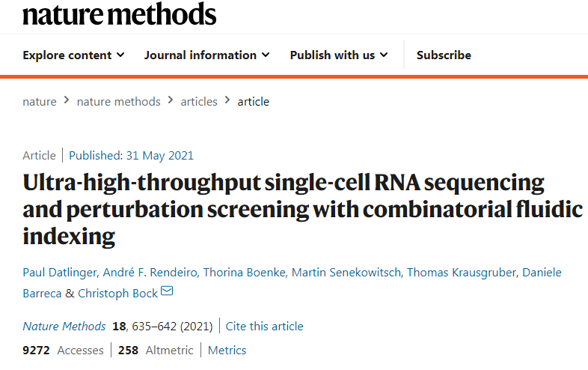Click the nature methods logo
Viewport: 588px width, 370px height.
[120, 13]
